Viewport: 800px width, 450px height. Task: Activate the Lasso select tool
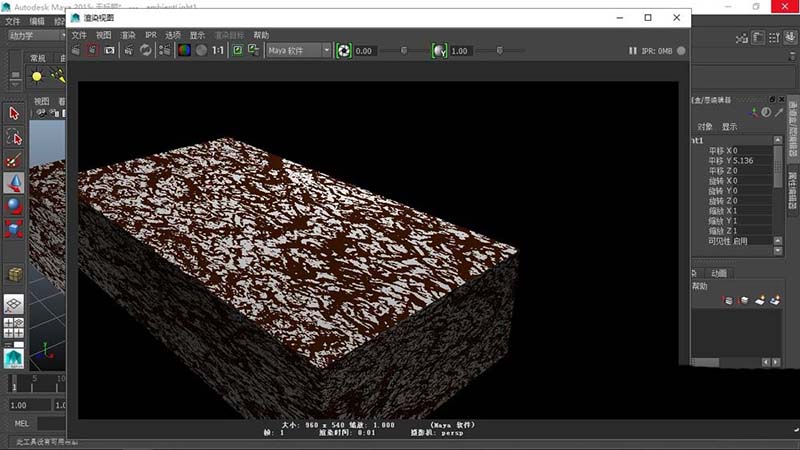coord(14,136)
